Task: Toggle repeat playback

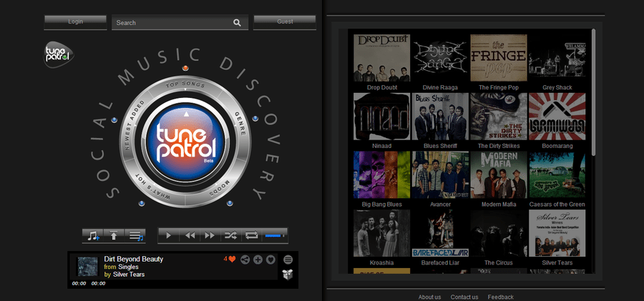Action: pyautogui.click(x=251, y=235)
